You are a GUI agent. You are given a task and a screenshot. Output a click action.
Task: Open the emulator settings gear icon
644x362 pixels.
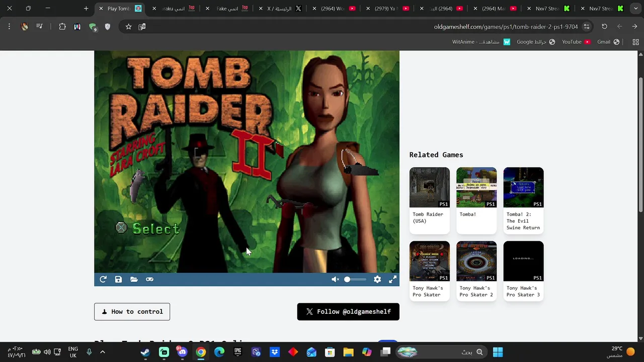[x=377, y=280]
